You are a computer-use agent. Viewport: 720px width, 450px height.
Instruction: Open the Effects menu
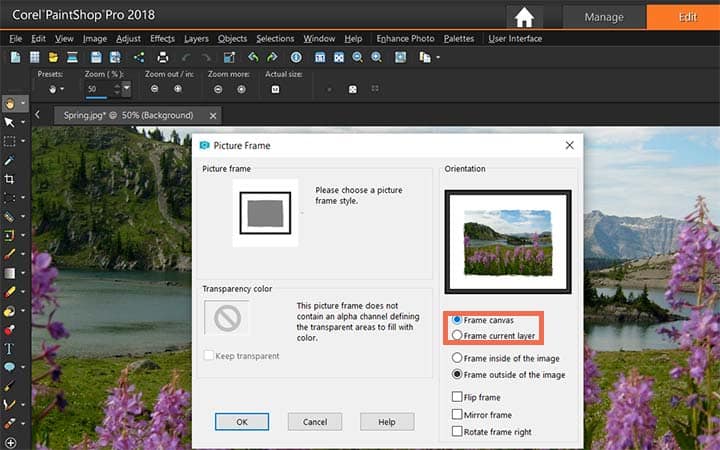[162, 39]
